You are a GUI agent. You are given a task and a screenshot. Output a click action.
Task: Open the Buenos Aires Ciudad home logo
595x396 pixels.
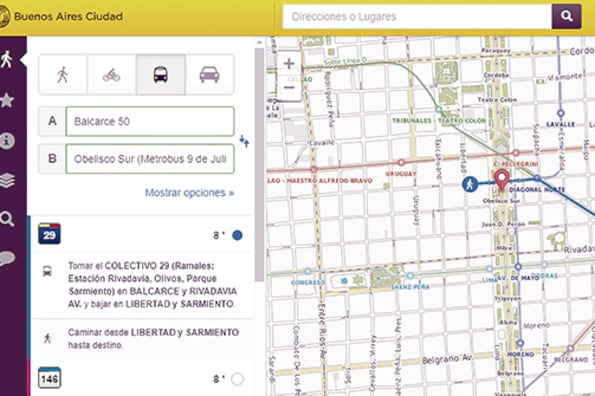62,16
